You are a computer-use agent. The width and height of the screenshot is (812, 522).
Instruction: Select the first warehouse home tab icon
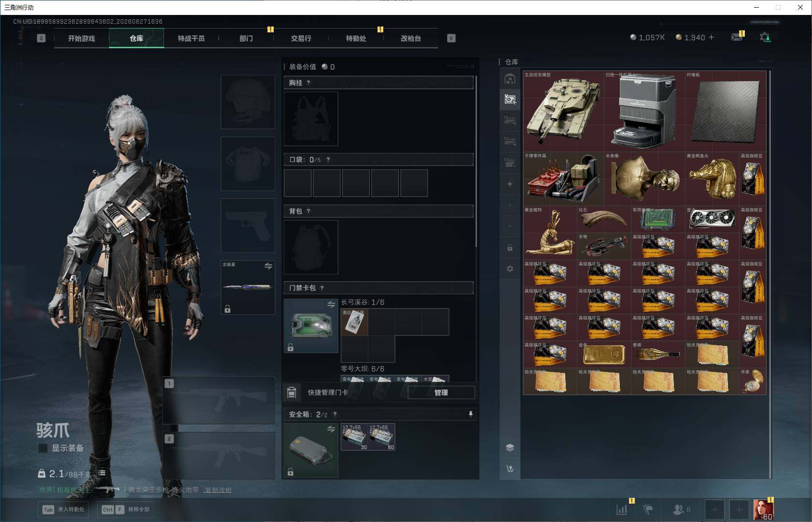510,79
